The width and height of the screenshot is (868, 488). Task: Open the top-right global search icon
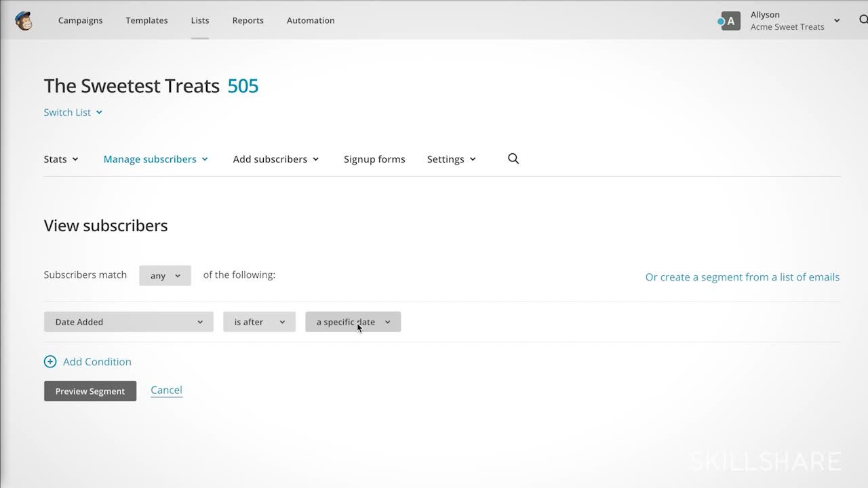(x=863, y=20)
